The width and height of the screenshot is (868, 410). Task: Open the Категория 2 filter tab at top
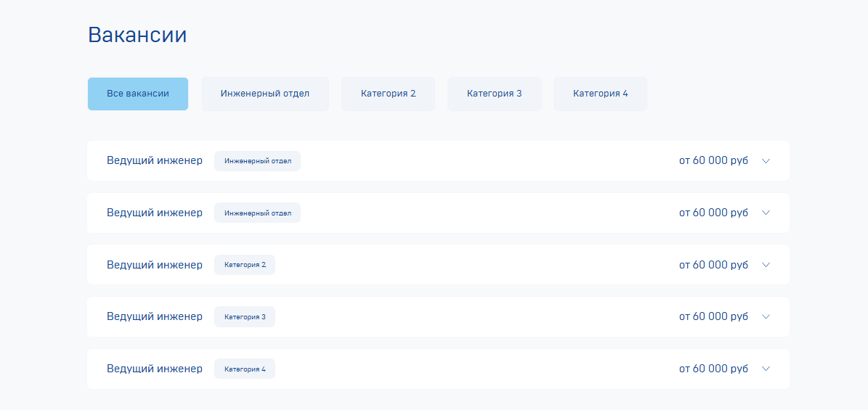click(388, 94)
